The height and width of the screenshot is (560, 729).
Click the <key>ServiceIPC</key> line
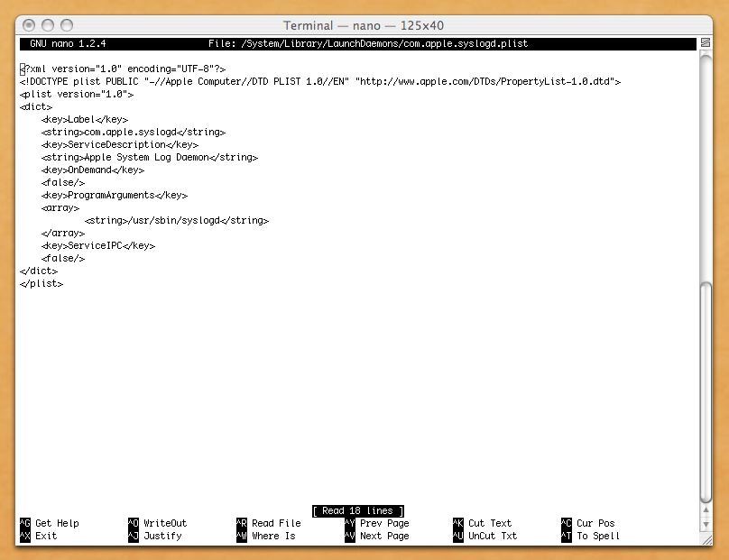pyautogui.click(x=98, y=245)
